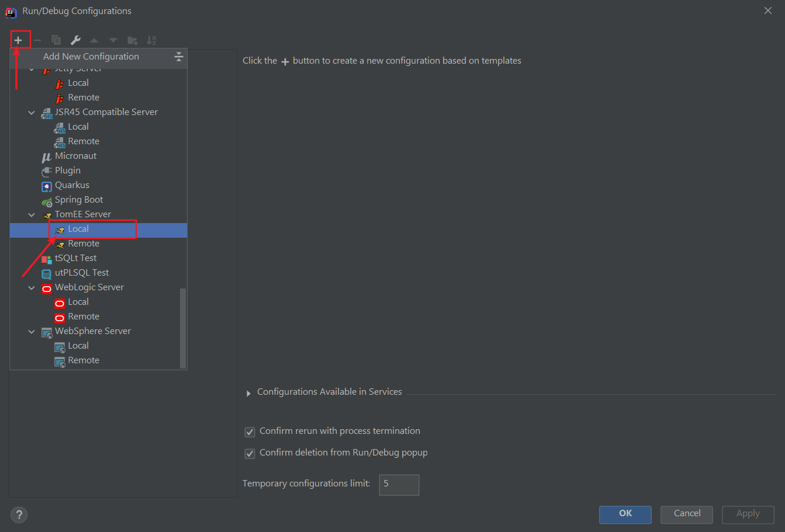Click the Quarkus label in list
The image size is (785, 532).
point(72,185)
